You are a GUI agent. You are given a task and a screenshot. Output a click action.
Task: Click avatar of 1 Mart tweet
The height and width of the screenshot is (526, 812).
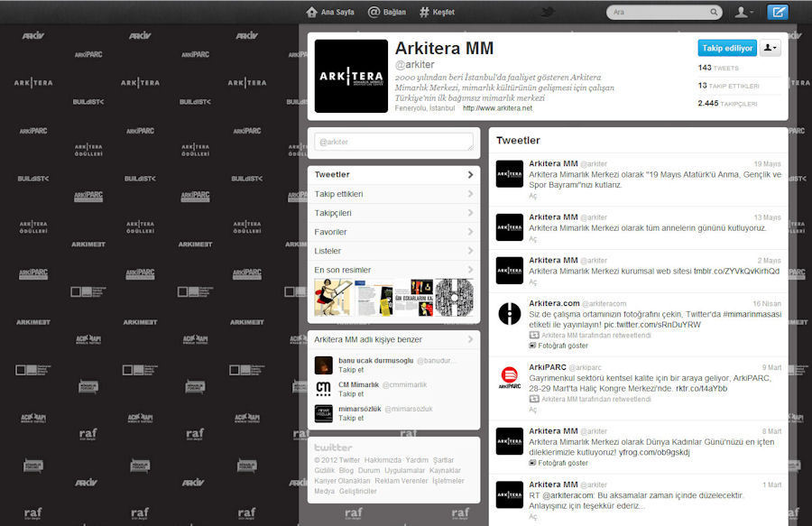click(510, 494)
